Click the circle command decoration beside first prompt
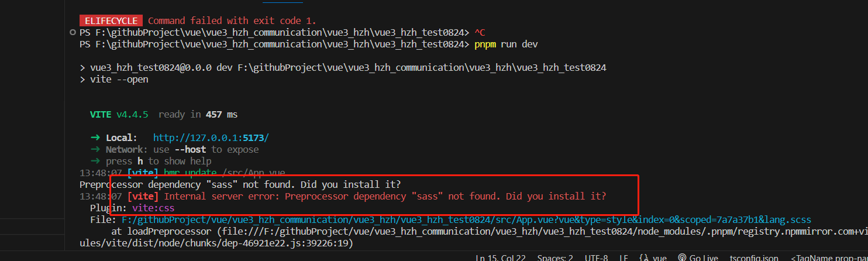 [73, 32]
